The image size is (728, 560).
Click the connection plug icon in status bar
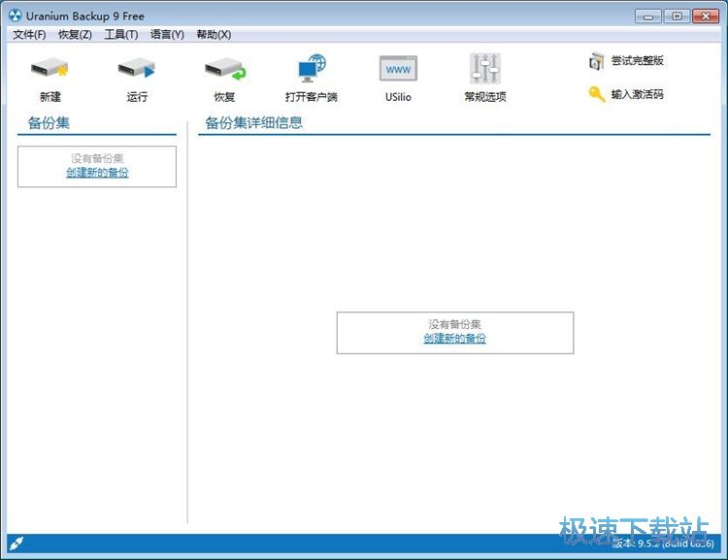coord(17,543)
